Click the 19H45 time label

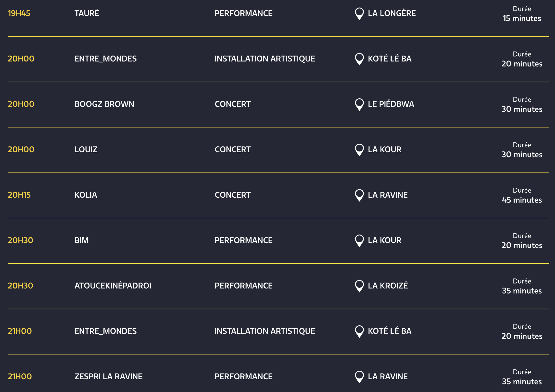click(19, 13)
